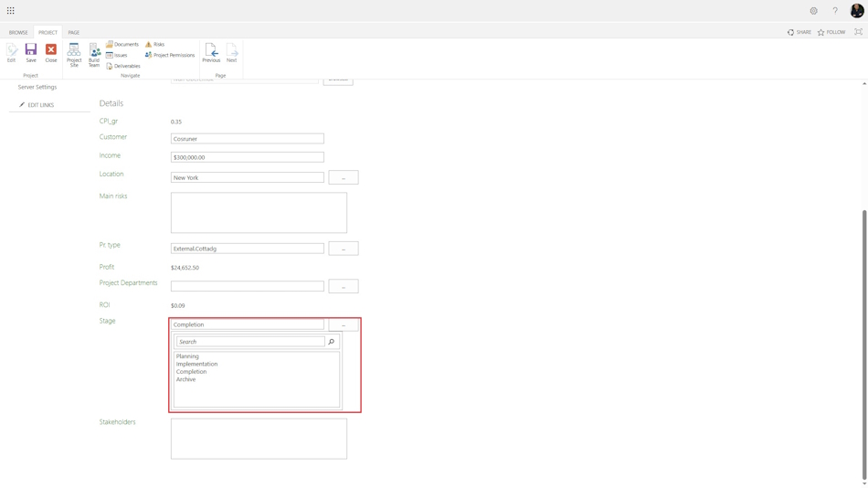The width and height of the screenshot is (868, 488).
Task: Open Server Settings link
Action: [37, 87]
